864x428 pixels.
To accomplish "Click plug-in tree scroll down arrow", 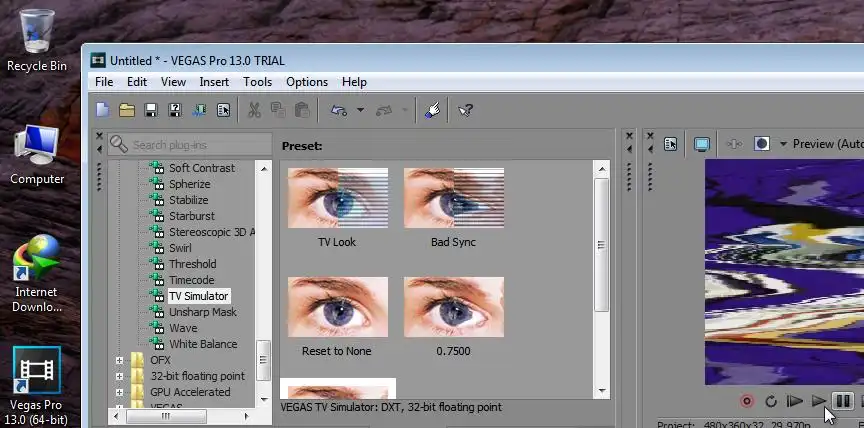I will [x=263, y=399].
